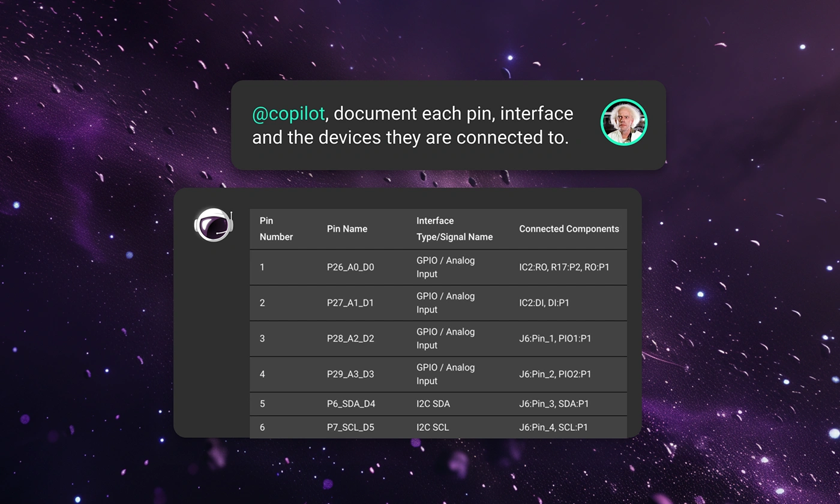840x504 pixels.
Task: Select the Pin Number column header
Action: click(276, 229)
